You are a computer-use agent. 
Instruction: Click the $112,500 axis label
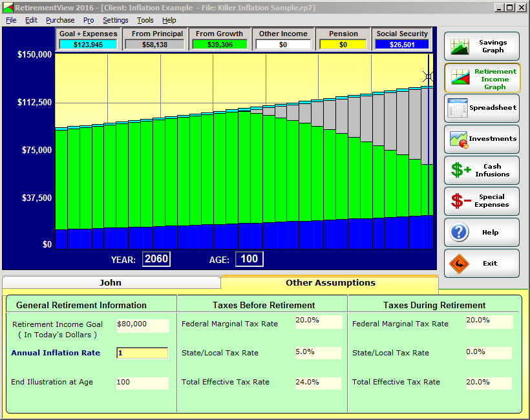[x=34, y=102]
